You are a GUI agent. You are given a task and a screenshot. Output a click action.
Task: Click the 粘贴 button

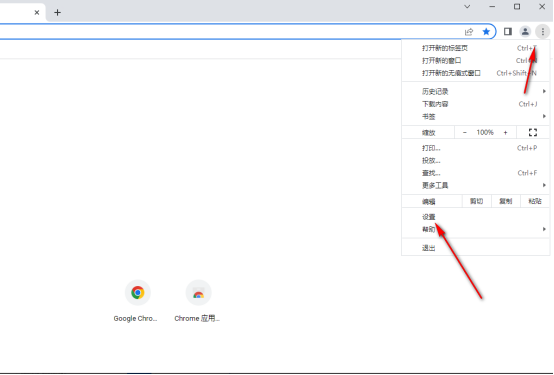point(535,201)
